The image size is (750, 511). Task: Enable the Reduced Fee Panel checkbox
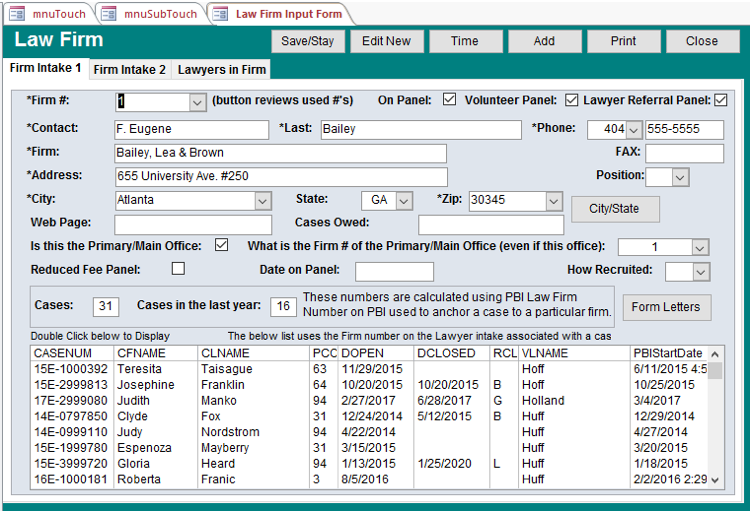pyautogui.click(x=178, y=269)
